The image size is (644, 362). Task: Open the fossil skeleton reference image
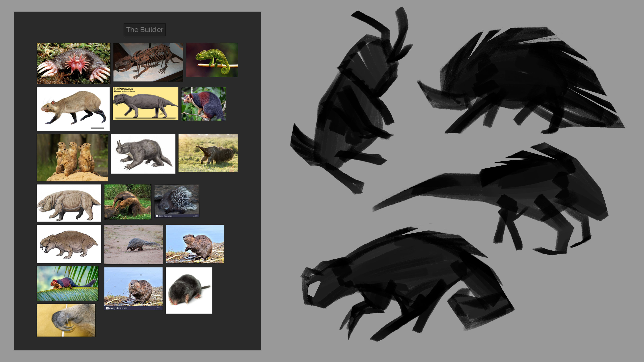point(148,62)
